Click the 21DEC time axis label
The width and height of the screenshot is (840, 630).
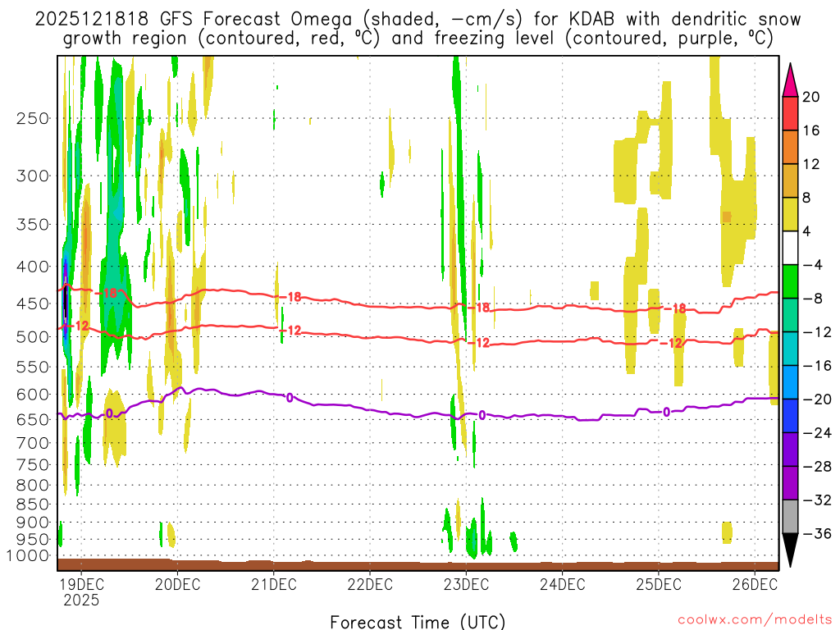pos(274,584)
